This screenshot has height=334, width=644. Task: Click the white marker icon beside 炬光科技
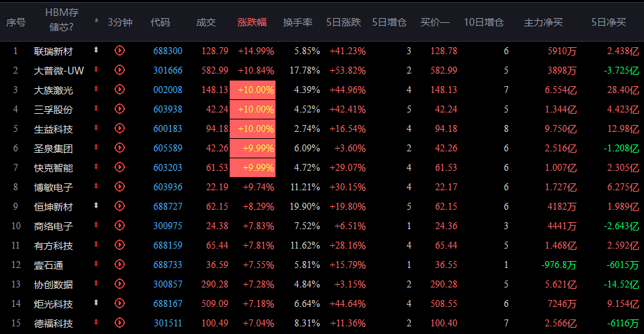96,302
